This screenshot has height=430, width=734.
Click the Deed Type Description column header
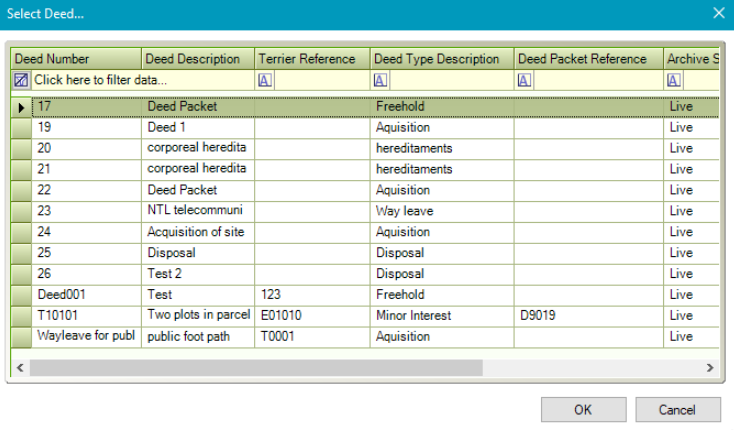[441, 59]
